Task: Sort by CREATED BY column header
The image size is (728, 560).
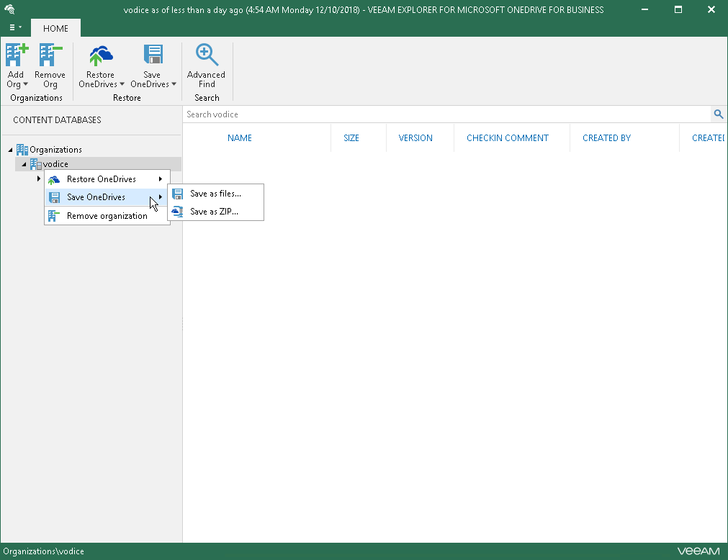Action: 607,137
